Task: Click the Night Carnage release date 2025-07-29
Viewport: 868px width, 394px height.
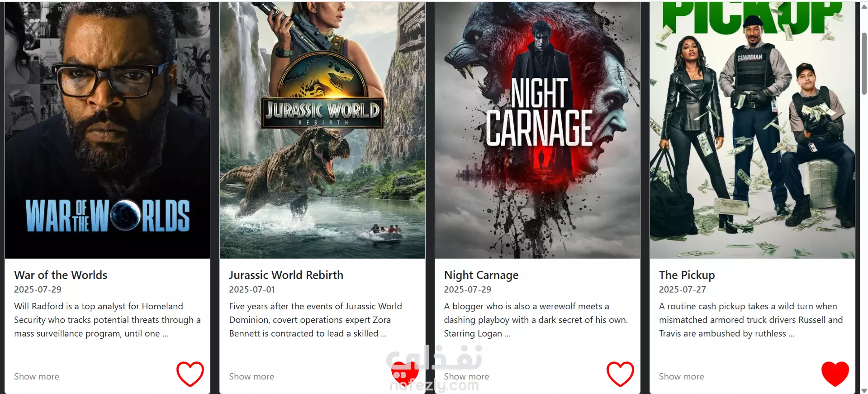Action: 467,289
